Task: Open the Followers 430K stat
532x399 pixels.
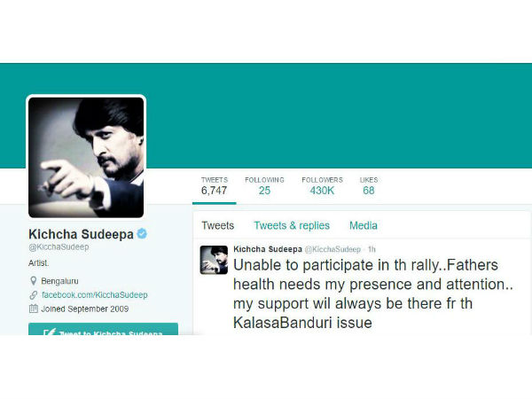Action: point(322,186)
